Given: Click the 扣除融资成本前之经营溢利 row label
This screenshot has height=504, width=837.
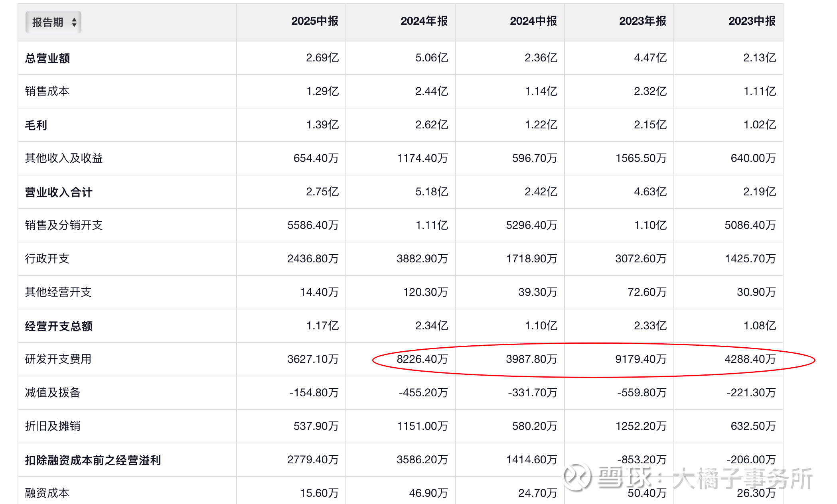Looking at the screenshot, I should [x=93, y=460].
